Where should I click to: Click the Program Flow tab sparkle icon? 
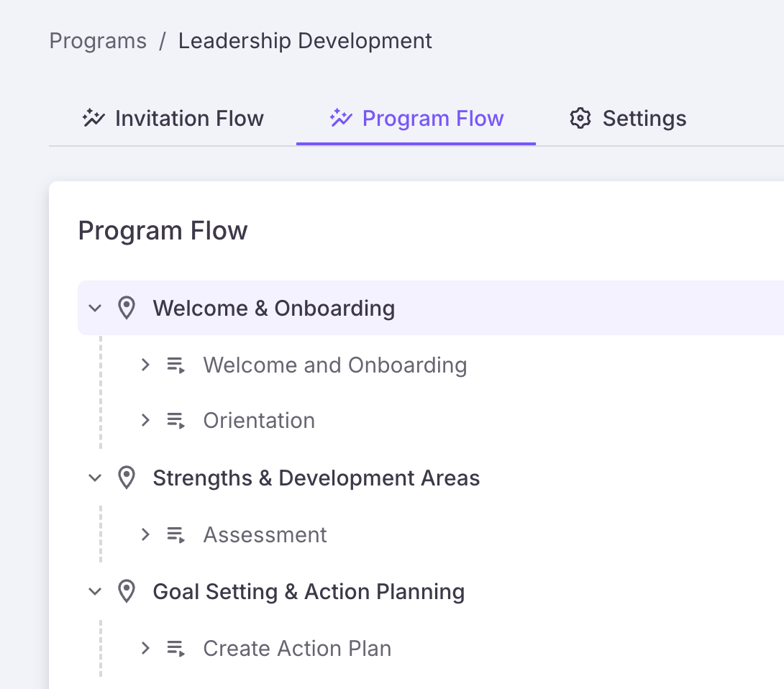(x=341, y=118)
